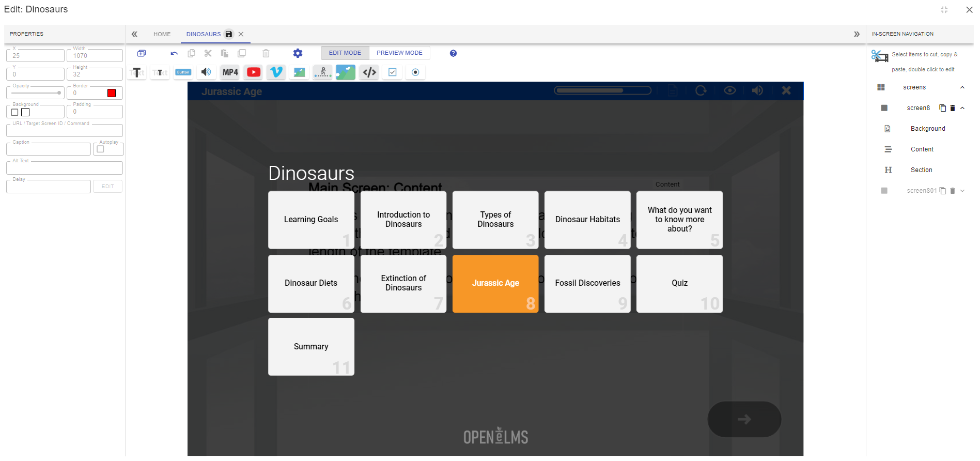The width and height of the screenshot is (980, 461).
Task: Open the red border color swatch
Action: click(x=112, y=93)
